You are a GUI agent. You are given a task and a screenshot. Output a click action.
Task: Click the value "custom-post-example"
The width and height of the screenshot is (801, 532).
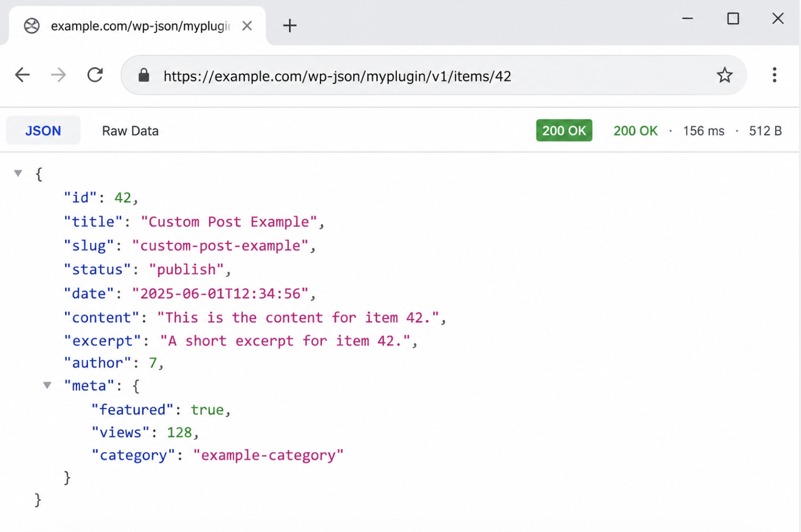pyautogui.click(x=220, y=245)
